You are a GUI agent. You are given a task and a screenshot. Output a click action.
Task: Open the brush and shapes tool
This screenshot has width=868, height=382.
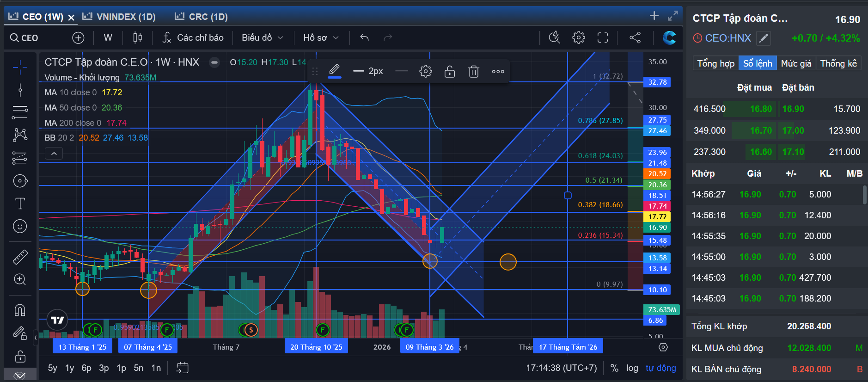[x=20, y=181]
